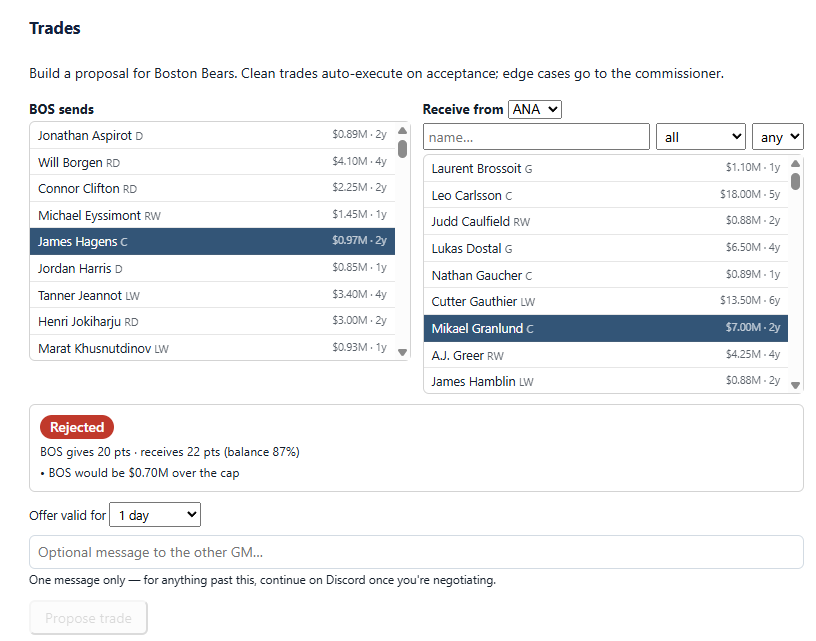Select Will Borgen in BOS sends list
816x641 pixels.
point(212,162)
